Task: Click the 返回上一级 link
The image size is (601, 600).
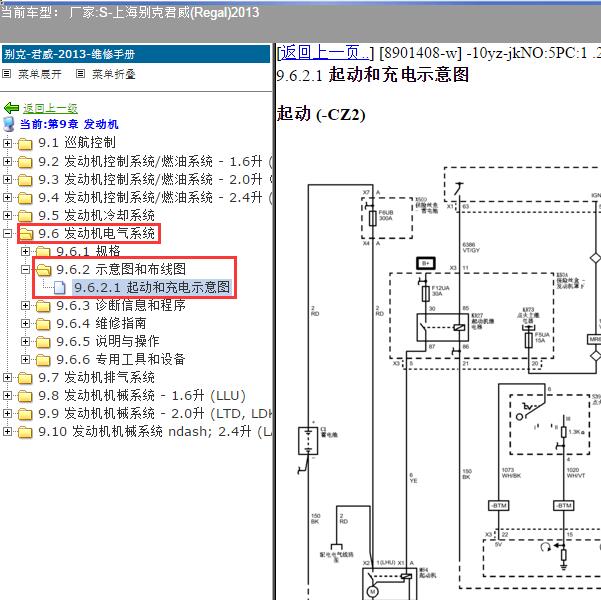Action: [50, 108]
